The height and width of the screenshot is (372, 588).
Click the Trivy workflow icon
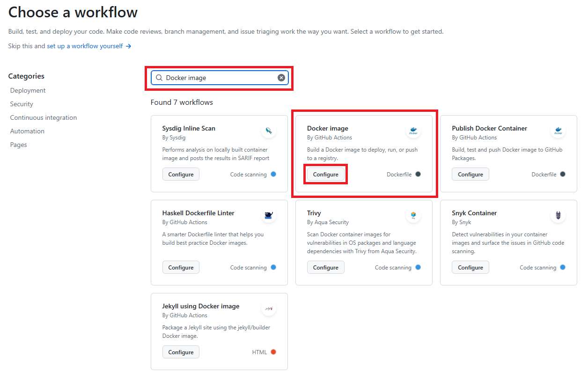[413, 216]
